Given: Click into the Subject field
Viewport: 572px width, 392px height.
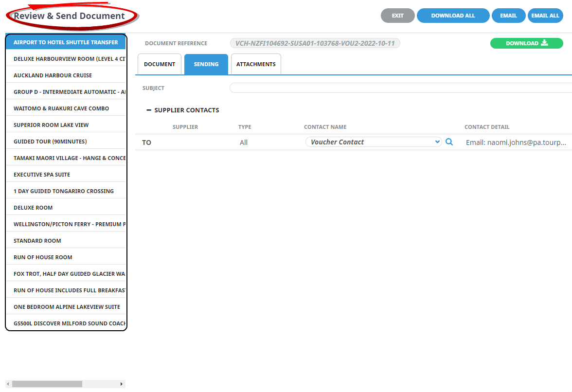Looking at the screenshot, I should (x=401, y=88).
